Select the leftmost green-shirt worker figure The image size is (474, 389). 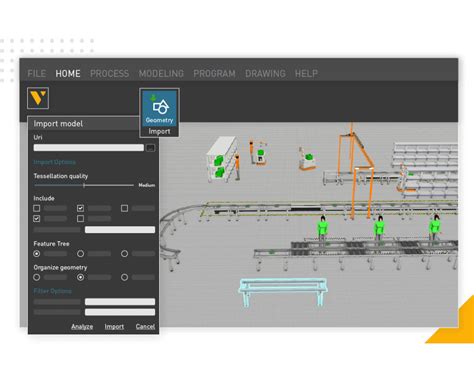pos(322,228)
